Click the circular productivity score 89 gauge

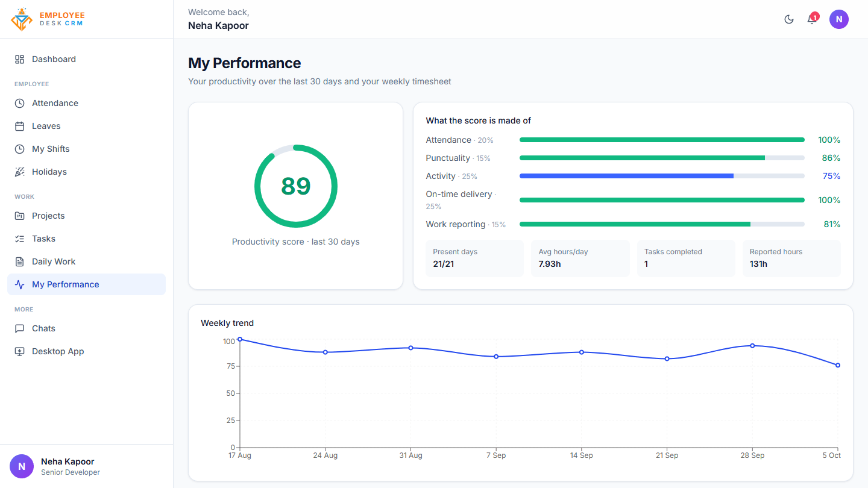coord(296,186)
